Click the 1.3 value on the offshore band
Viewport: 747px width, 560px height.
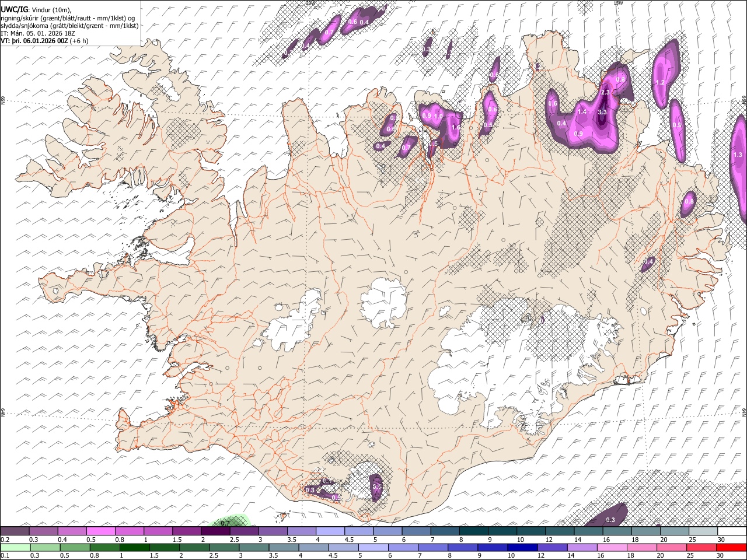pos(737,155)
